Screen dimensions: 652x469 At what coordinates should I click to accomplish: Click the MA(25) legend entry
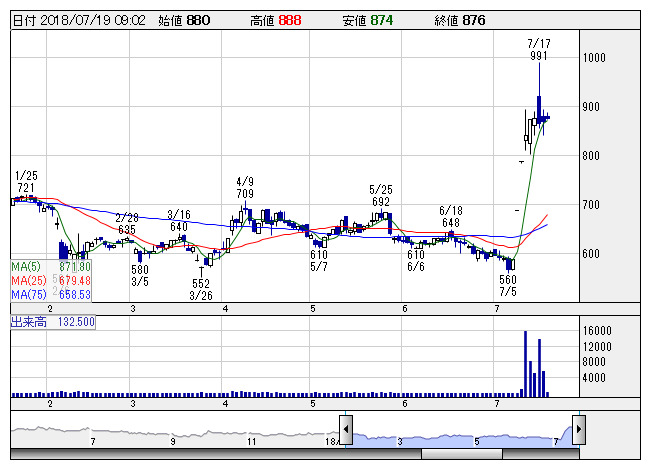tap(50, 281)
